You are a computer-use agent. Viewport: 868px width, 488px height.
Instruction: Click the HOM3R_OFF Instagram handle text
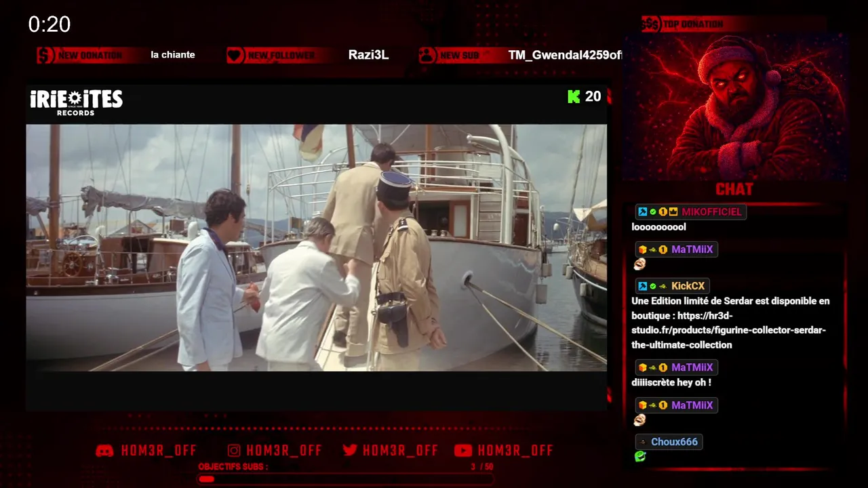pyautogui.click(x=283, y=451)
